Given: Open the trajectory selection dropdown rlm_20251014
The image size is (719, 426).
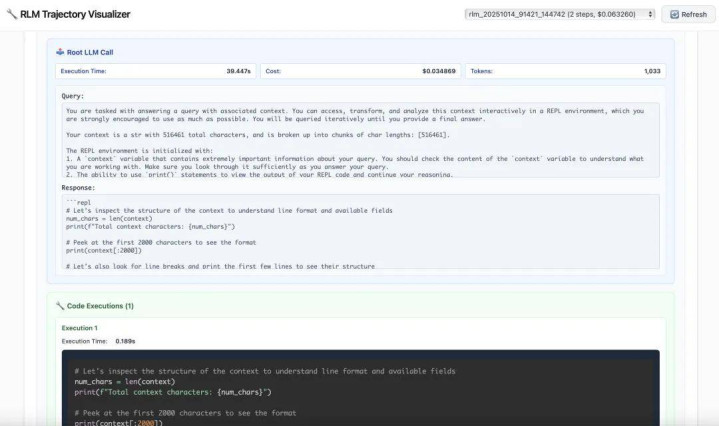Looking at the screenshot, I should (x=559, y=14).
